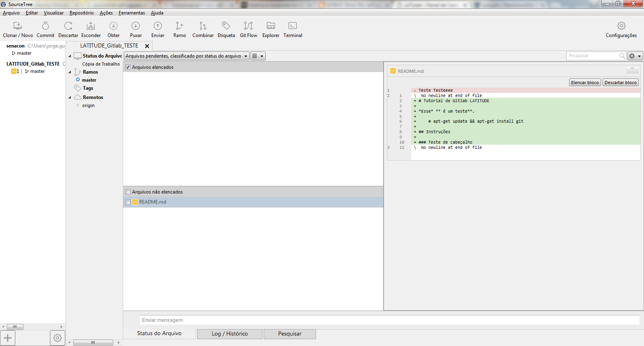The height and width of the screenshot is (346, 644).
Task: Collapse the Ramos tree section
Action: [x=70, y=72]
